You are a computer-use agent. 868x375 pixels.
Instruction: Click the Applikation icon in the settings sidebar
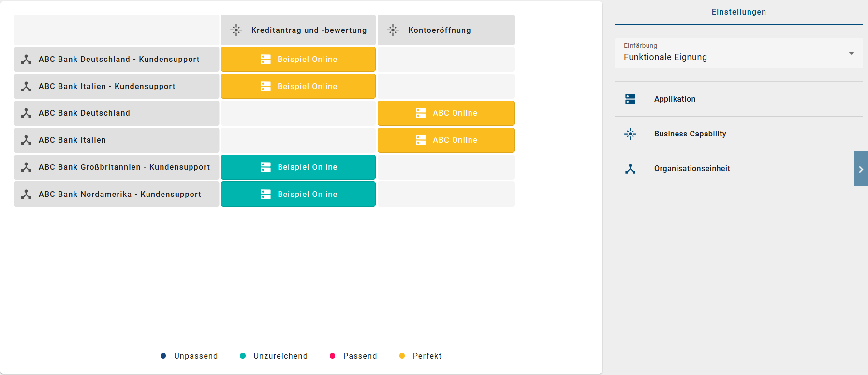click(631, 99)
